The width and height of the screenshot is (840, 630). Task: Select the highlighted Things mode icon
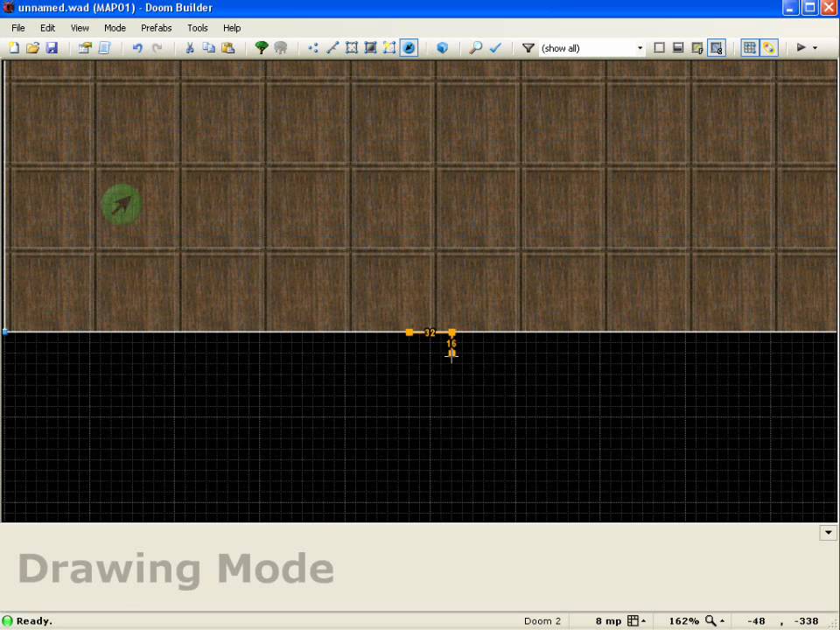409,47
